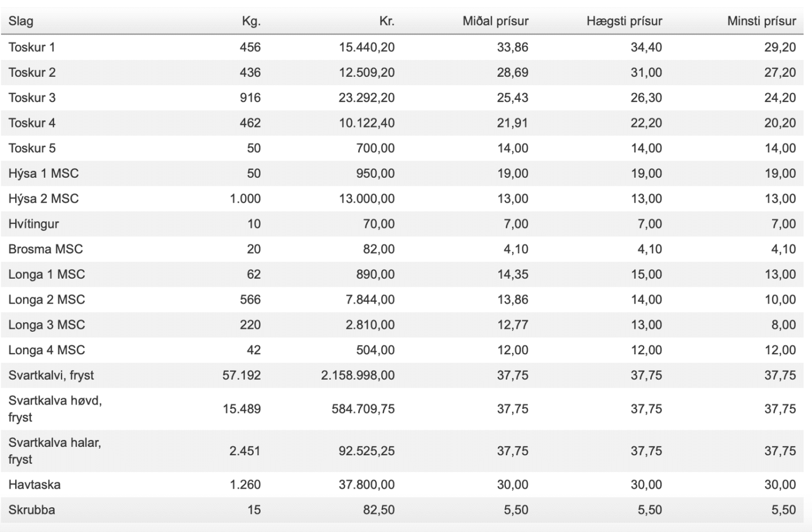The image size is (812, 532).
Task: Click the Miðal prísur column header
Action: pos(496,21)
